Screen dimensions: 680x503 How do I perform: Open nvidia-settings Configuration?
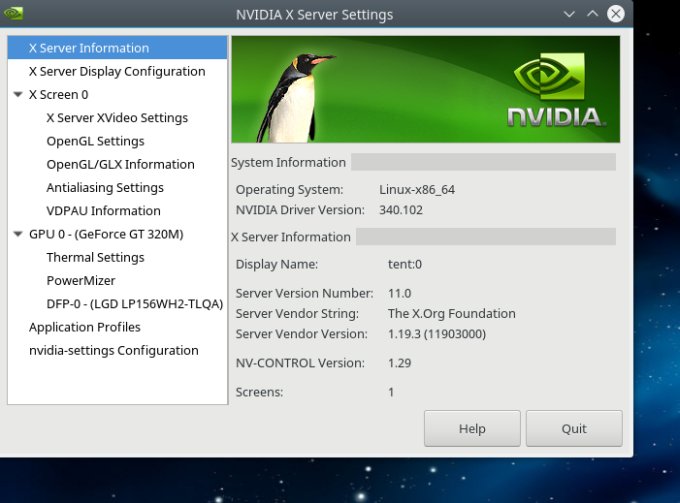tap(114, 350)
